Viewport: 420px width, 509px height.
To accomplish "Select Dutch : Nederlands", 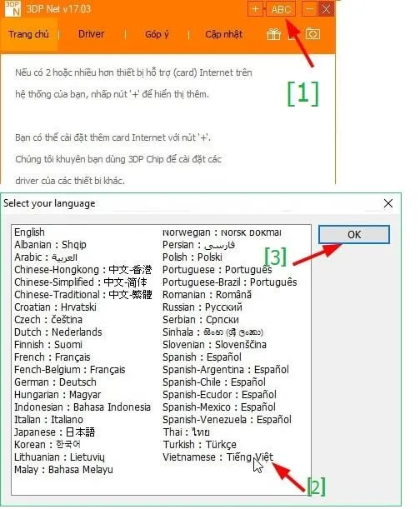I will [58, 332].
